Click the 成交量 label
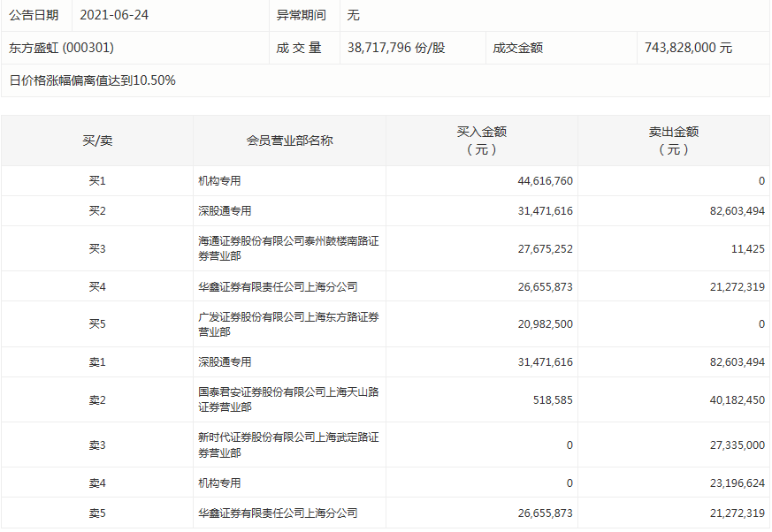Viewport: 772px width, 532px height. [x=298, y=48]
